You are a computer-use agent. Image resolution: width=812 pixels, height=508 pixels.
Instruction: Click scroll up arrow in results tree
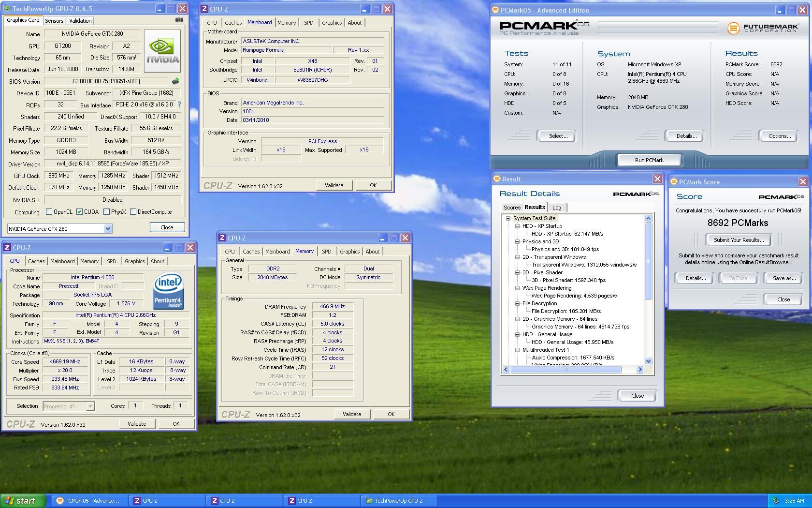pos(649,219)
